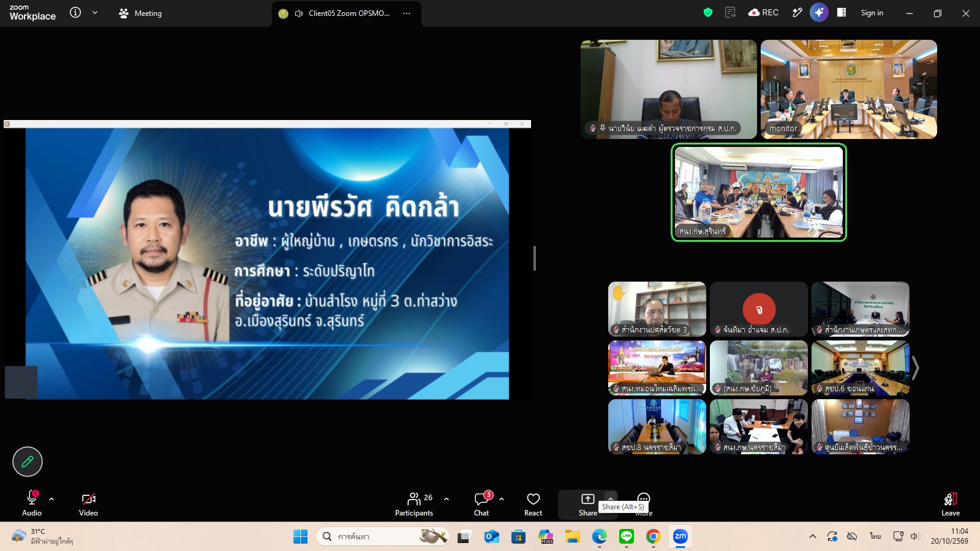Open Outlook from the taskbar

pyautogui.click(x=491, y=537)
